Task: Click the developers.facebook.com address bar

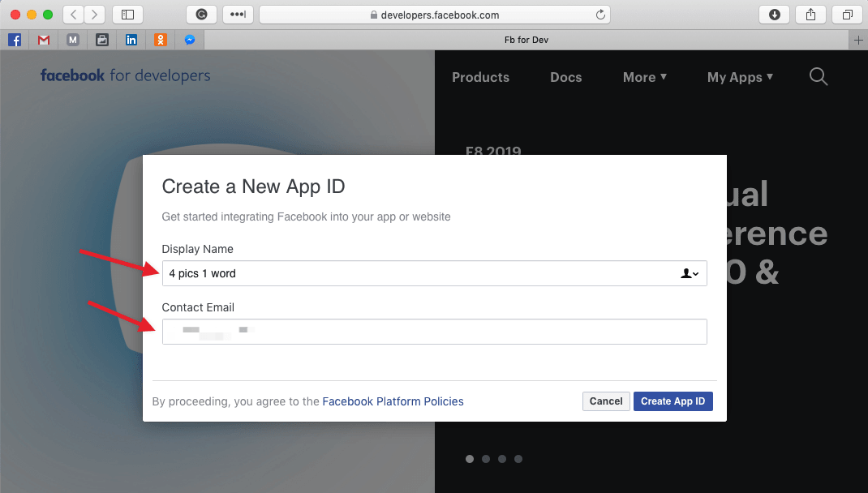Action: click(x=435, y=15)
